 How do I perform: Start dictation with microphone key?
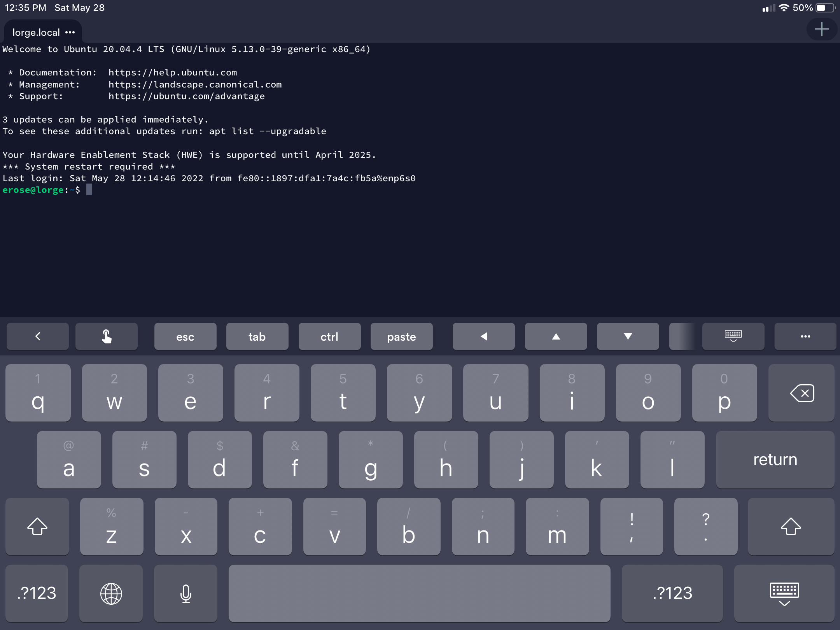tap(186, 593)
